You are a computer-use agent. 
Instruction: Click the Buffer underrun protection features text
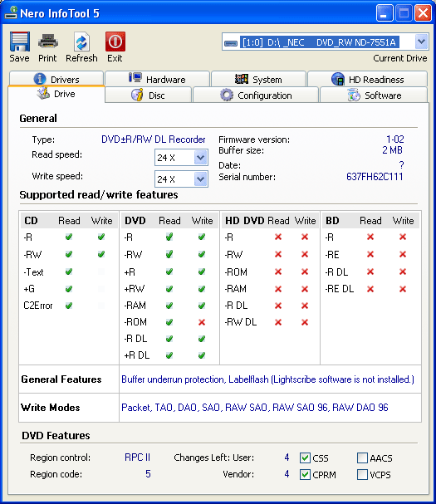tap(267, 379)
